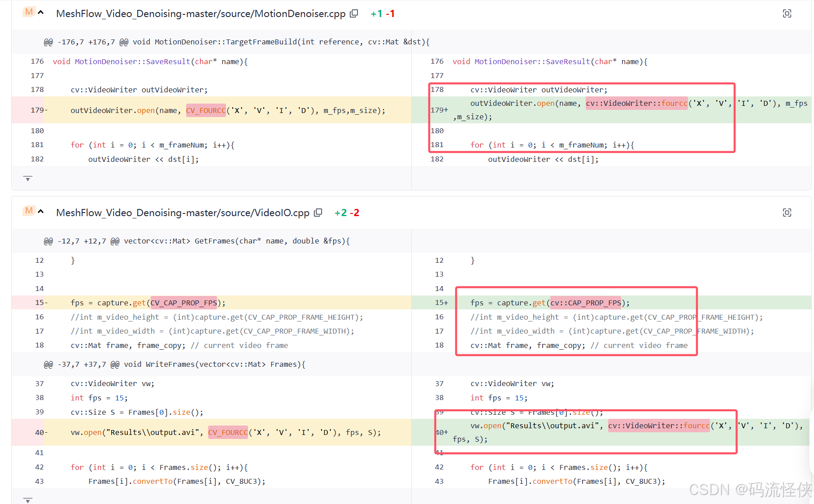Image resolution: width=814 pixels, height=504 pixels.
Task: Click the +2 -2 change count
Action: click(x=347, y=213)
